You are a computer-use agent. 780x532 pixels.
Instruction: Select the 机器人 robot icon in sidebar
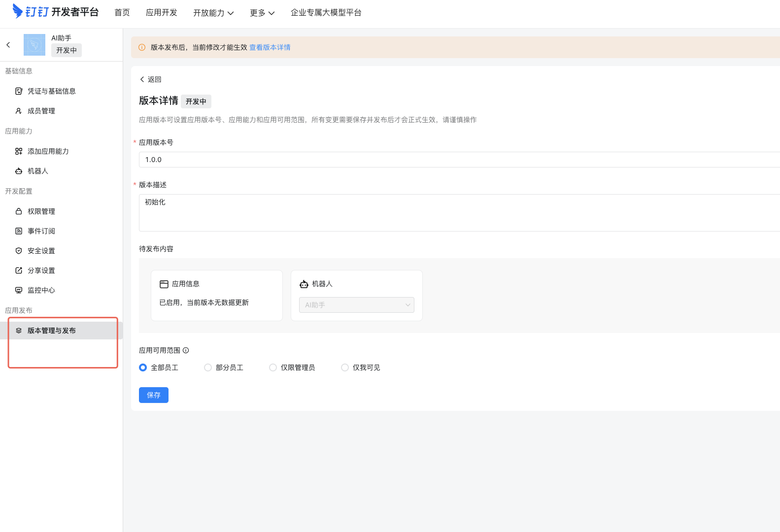pos(19,171)
